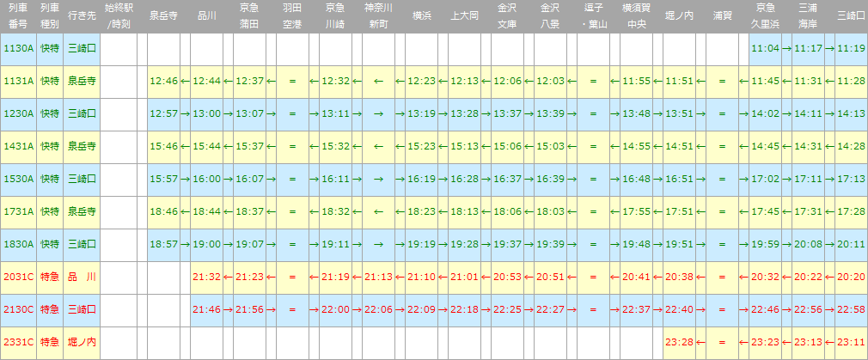
Task: Select the 神奈川新町 station column header
Action: coord(378,16)
